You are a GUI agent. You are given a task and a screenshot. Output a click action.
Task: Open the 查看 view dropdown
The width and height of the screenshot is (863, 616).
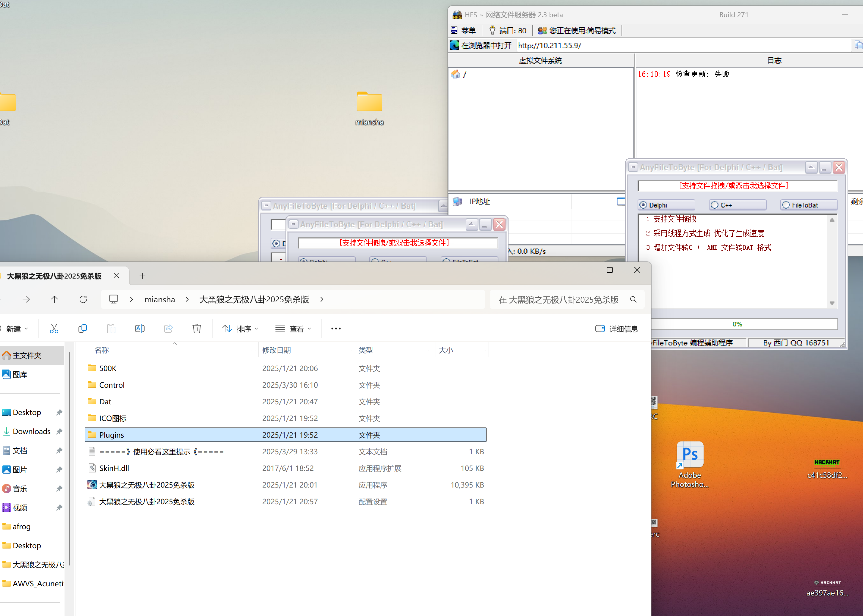293,329
